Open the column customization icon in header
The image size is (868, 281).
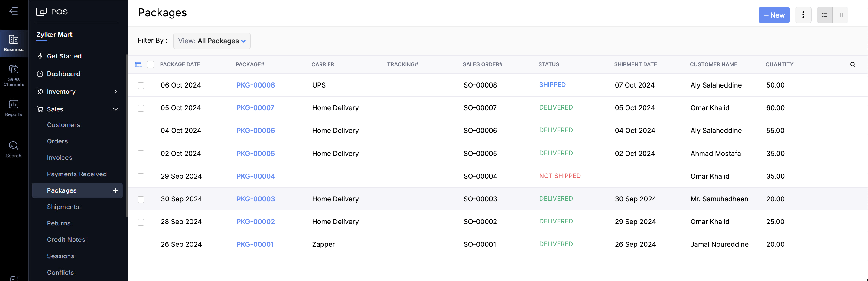tap(138, 64)
